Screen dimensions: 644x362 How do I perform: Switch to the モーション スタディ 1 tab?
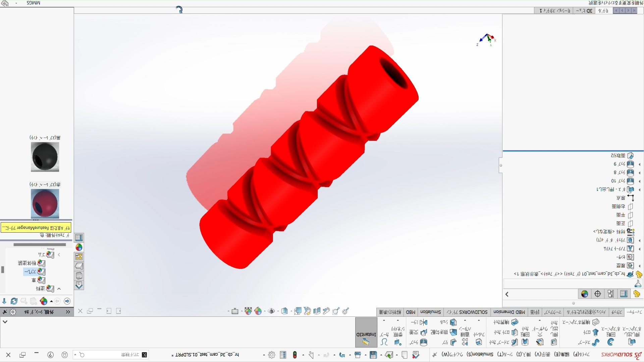click(x=555, y=11)
